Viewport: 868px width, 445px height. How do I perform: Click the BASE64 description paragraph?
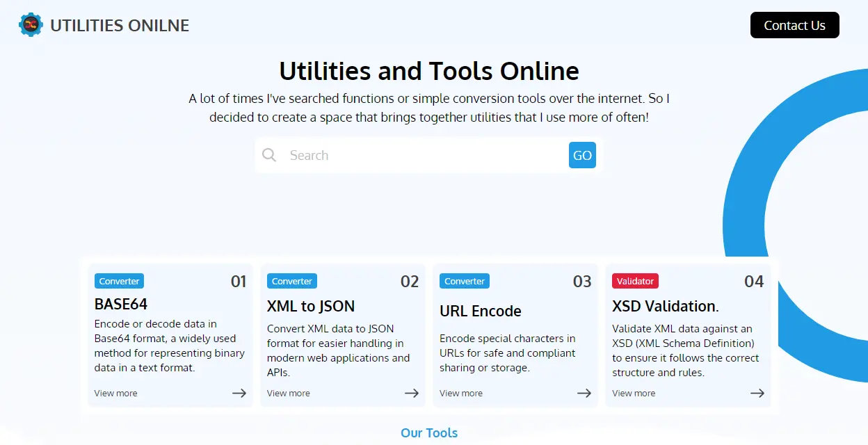tap(170, 346)
